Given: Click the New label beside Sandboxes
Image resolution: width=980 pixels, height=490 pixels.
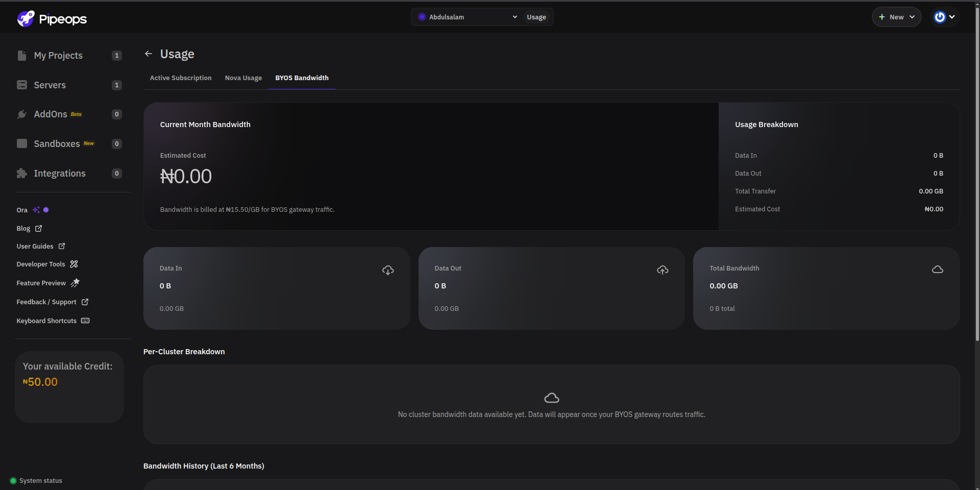Looking at the screenshot, I should (89, 143).
